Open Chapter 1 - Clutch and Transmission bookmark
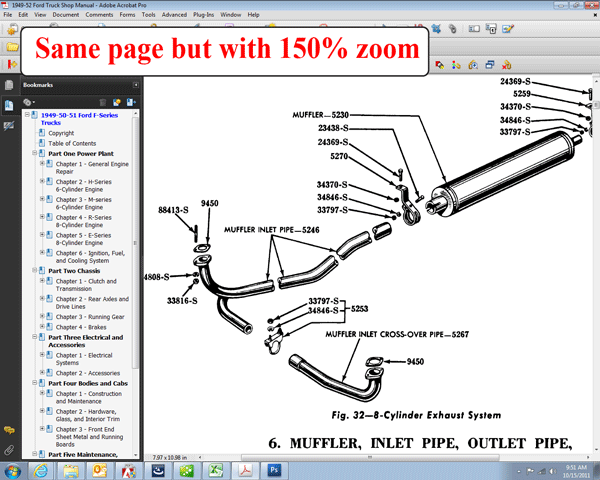The height and width of the screenshot is (480, 600). 86,285
